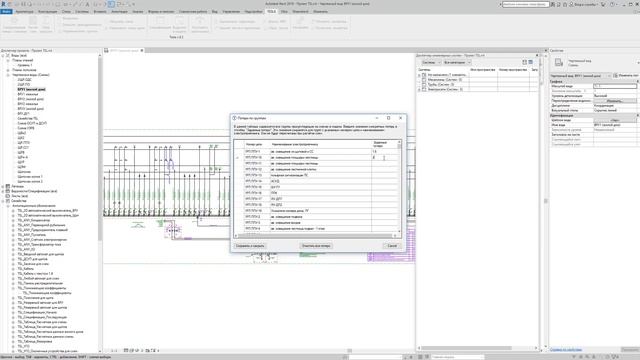The width and height of the screenshot is (640, 360).
Task: Click the РН ДП1 row in dialog table
Action: click(321, 199)
